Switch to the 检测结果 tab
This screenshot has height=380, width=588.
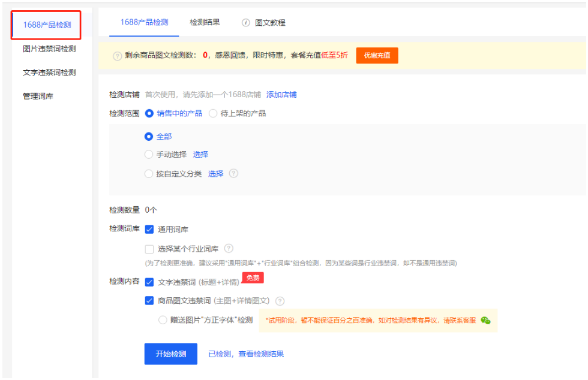205,22
